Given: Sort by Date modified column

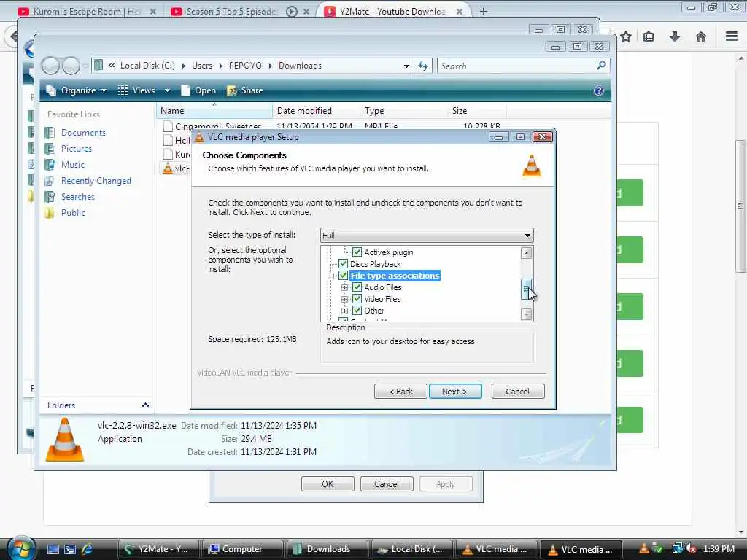Looking at the screenshot, I should click(x=317, y=111).
